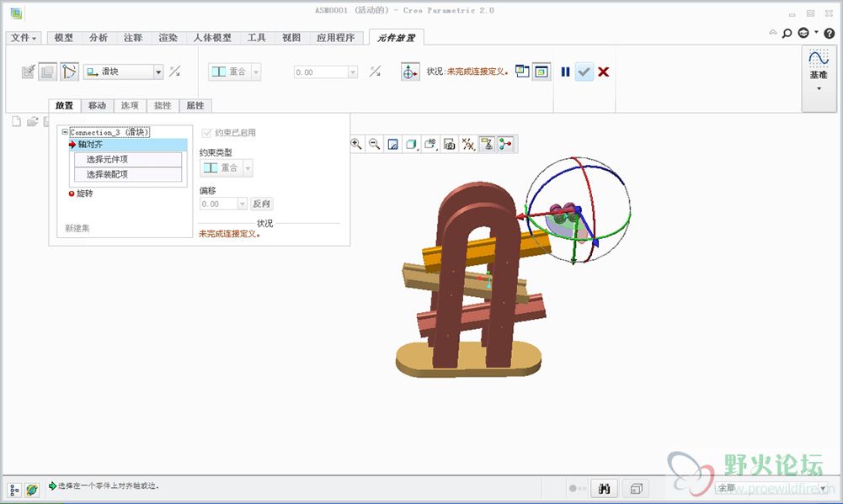This screenshot has width=843, height=504.
Task: Toggle the datum display filters icon
Action: pyautogui.click(x=468, y=144)
